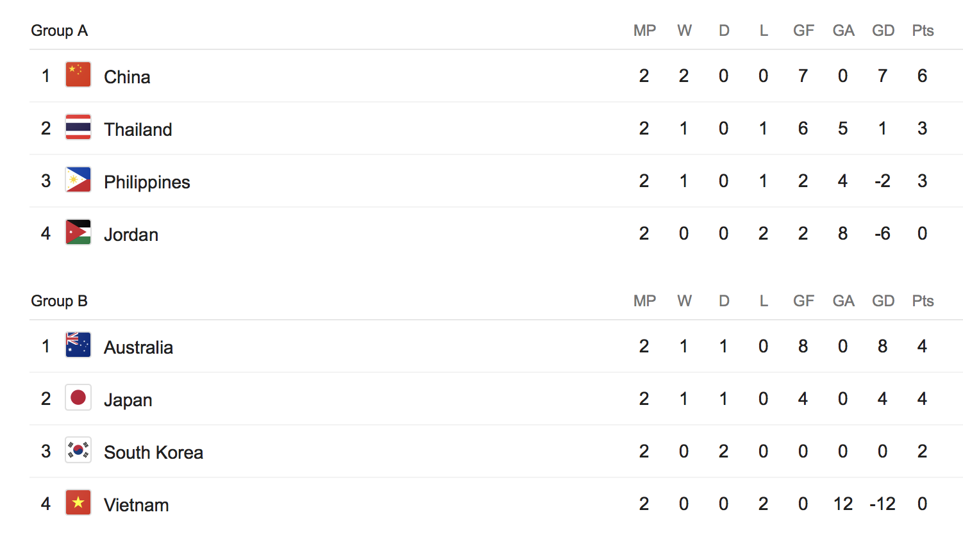Click the Vietnam flag icon
The image size is (963, 560).
pyautogui.click(x=78, y=503)
